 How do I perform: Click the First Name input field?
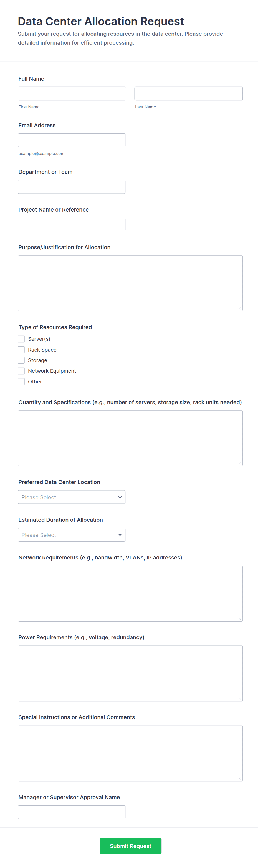pyautogui.click(x=72, y=94)
